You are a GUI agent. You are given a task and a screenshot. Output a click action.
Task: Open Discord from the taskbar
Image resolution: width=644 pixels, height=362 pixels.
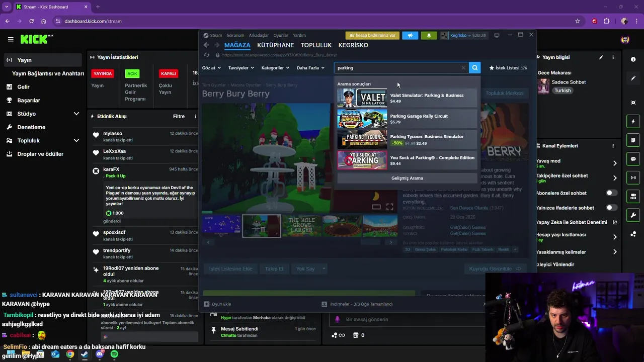tap(100, 354)
